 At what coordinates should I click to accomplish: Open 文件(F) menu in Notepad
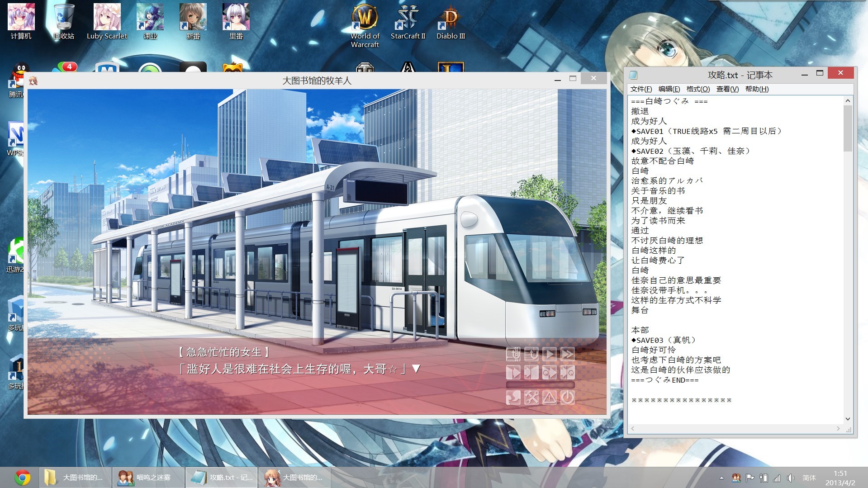[x=641, y=89]
